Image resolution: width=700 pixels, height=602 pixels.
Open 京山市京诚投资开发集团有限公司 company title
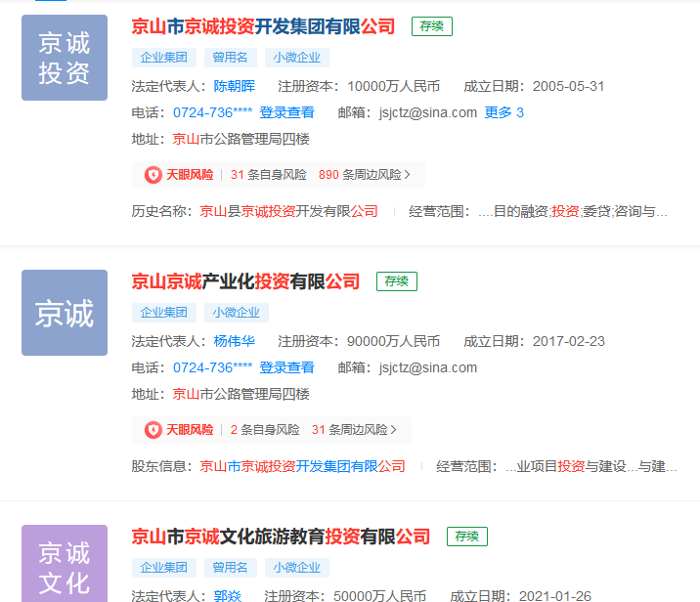click(263, 26)
